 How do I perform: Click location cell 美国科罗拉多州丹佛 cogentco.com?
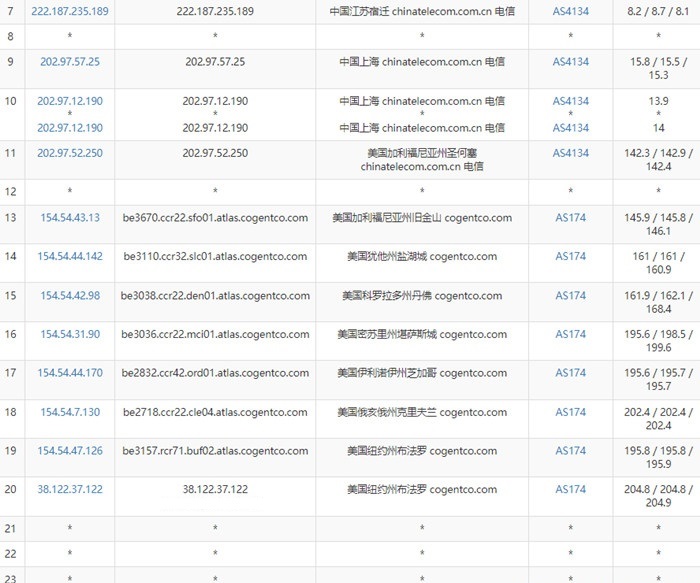(422, 296)
